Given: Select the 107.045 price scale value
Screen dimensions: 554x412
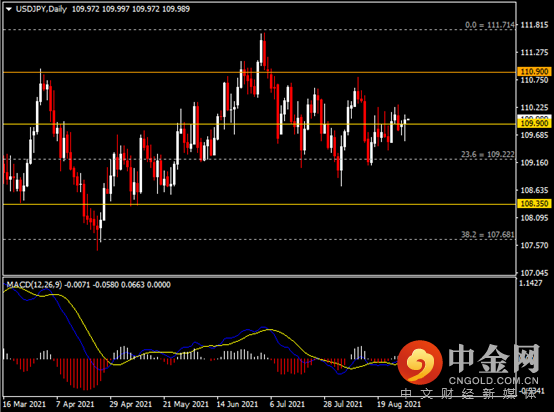Looking at the screenshot, I should 534,273.
